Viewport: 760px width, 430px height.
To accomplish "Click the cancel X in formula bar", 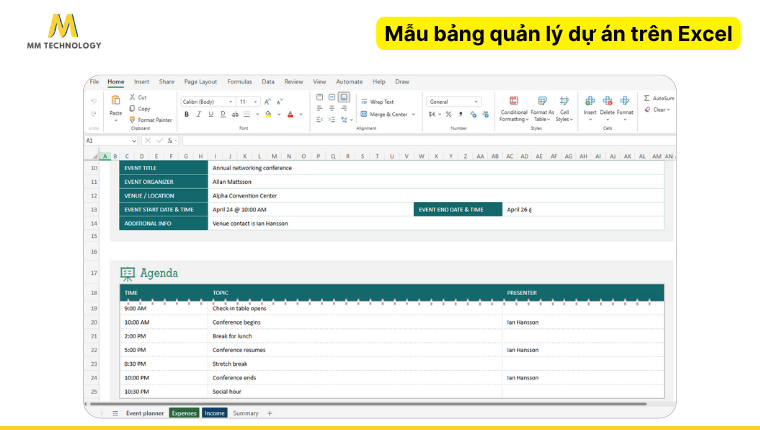I will (147, 141).
